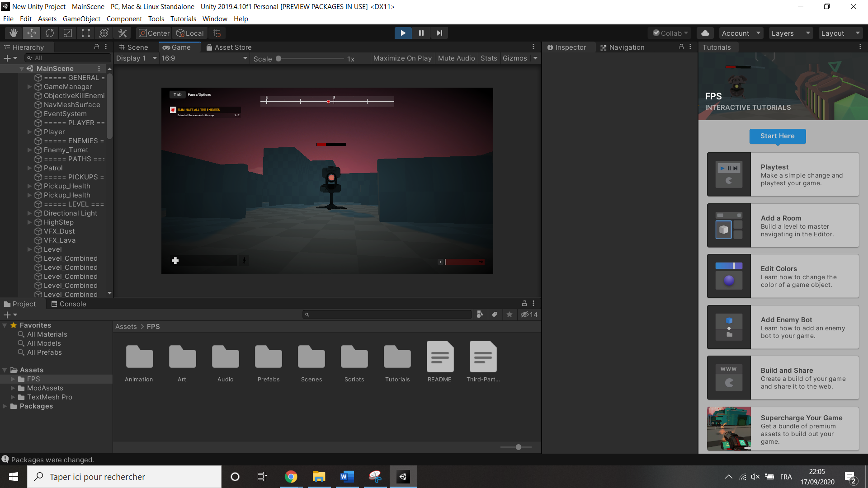Switch to the Navigation tab
The image size is (868, 488).
point(623,47)
